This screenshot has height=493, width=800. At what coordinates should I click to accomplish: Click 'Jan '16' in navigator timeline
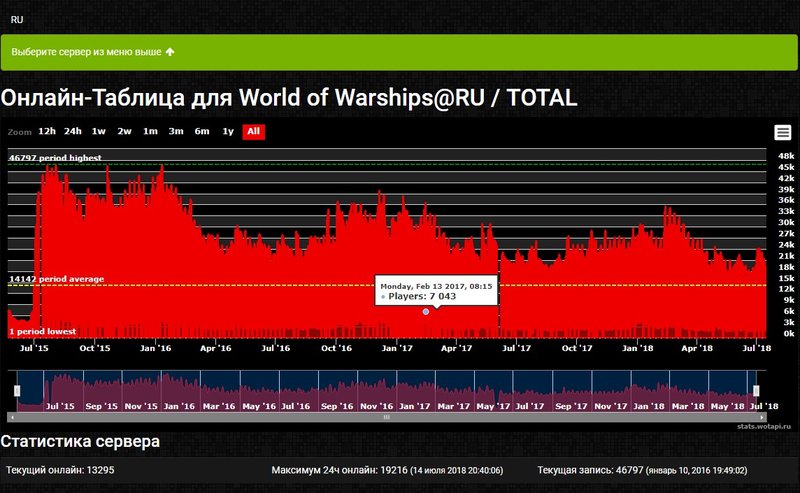[179, 406]
